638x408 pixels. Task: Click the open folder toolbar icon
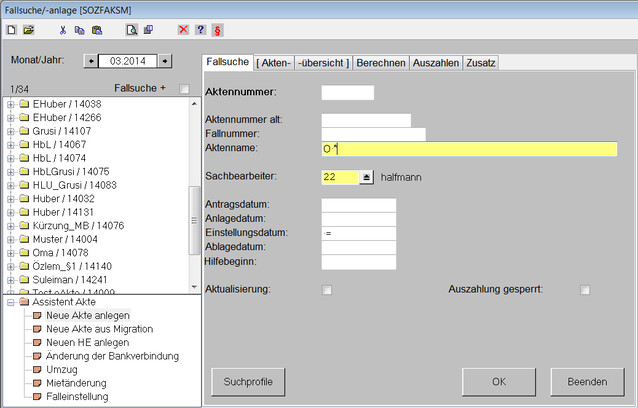[28, 30]
